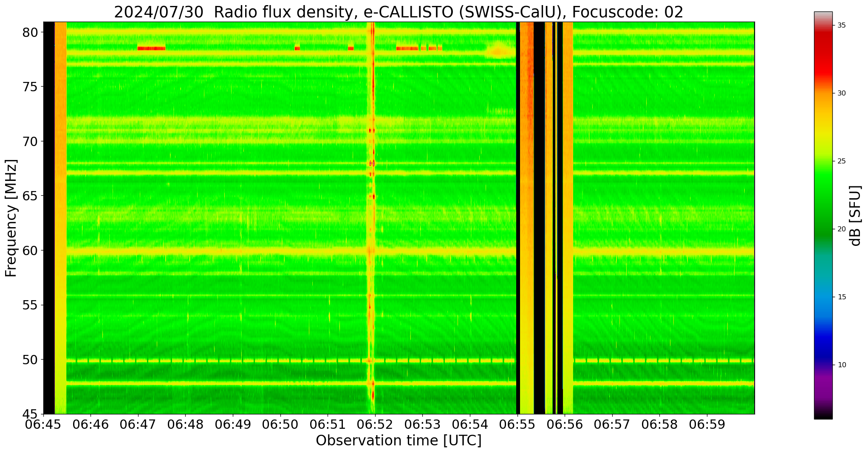868x453 pixels.
Task: Select the 06:57 time tick label
Action: 612,424
